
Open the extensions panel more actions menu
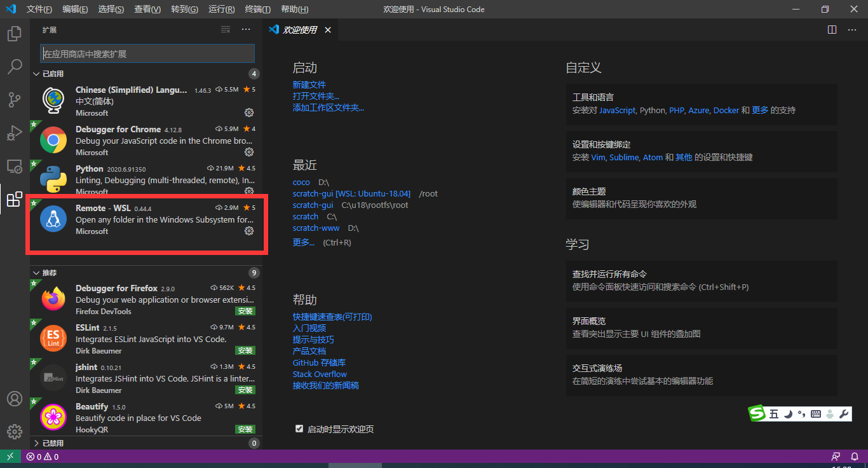click(x=246, y=29)
